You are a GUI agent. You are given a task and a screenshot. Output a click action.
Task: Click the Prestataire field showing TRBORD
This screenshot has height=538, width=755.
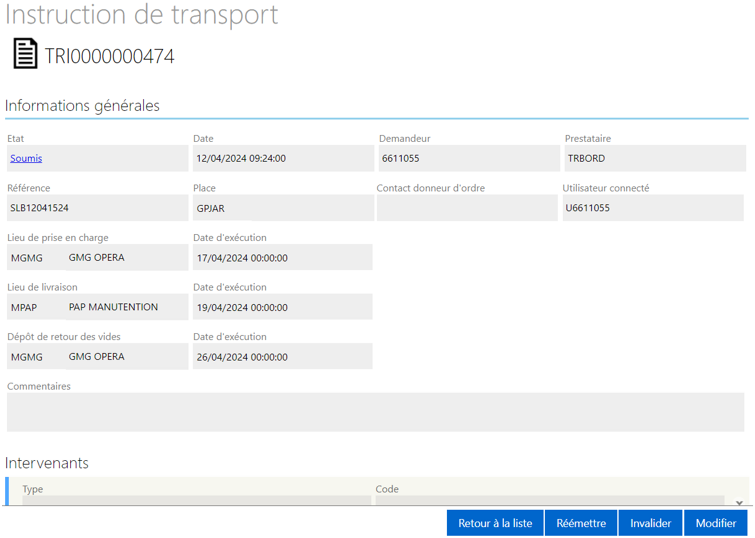click(x=655, y=158)
